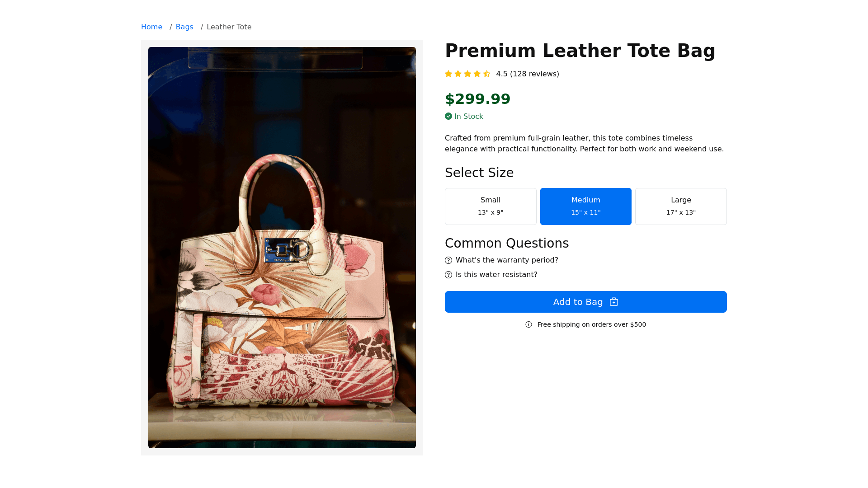
Task: Click the free shipping info icon
Action: pos(529,325)
